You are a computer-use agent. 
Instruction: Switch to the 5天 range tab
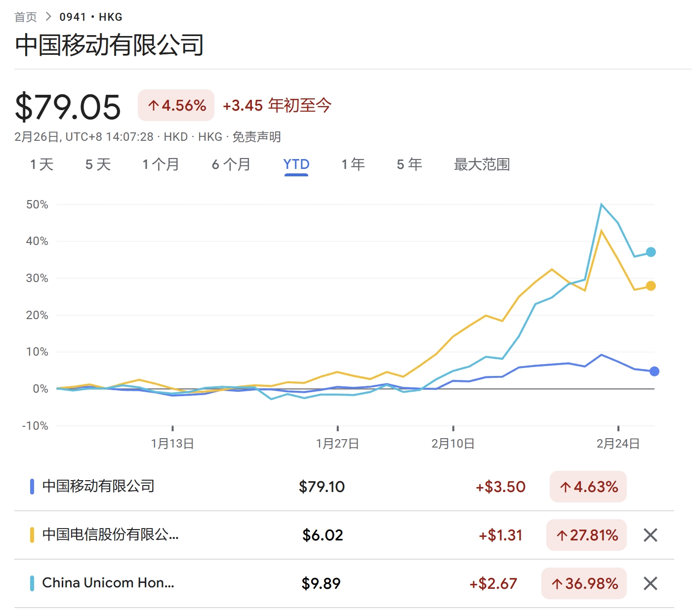[98, 164]
